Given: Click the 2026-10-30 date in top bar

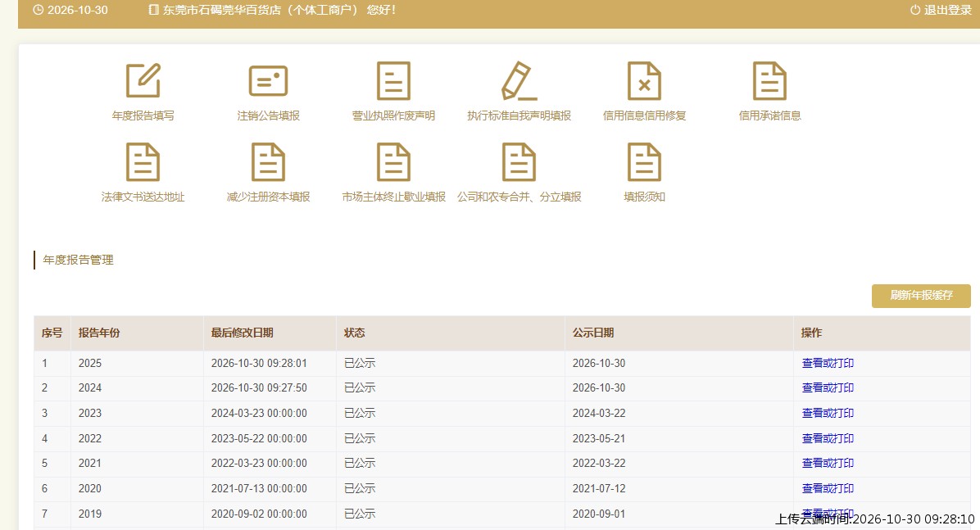Looking at the screenshot, I should pyautogui.click(x=78, y=10).
